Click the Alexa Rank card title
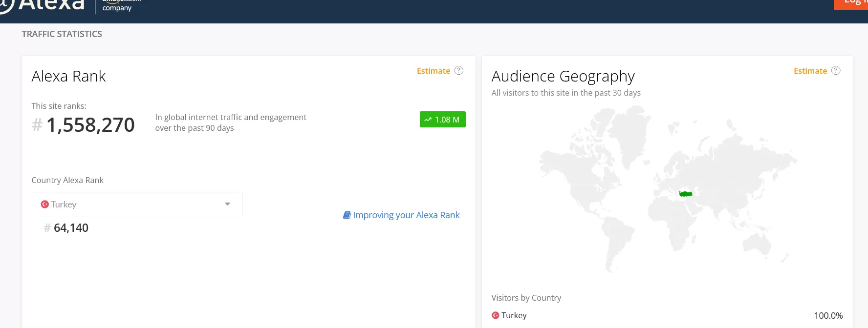This screenshot has width=868, height=328. pos(69,76)
